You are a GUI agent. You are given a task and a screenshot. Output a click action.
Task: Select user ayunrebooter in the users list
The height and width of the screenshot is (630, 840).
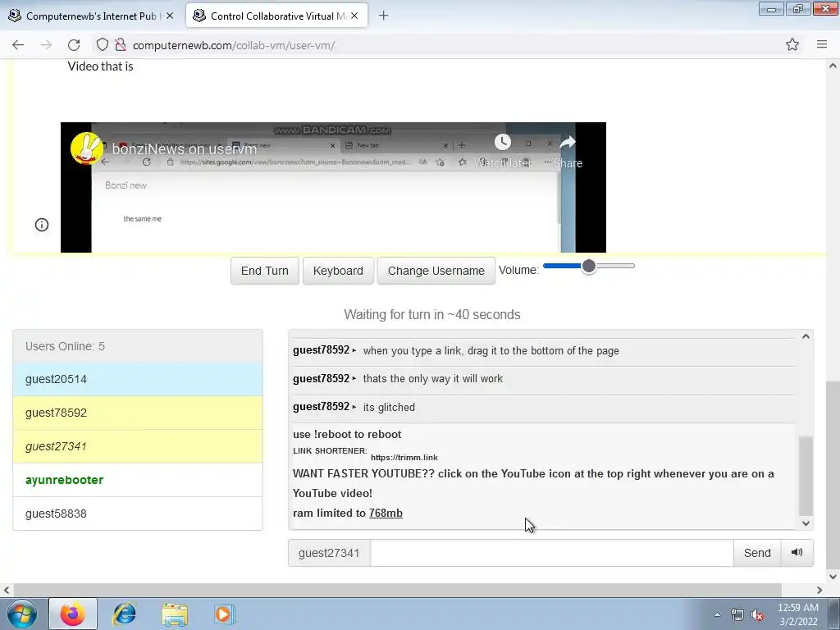click(x=138, y=480)
